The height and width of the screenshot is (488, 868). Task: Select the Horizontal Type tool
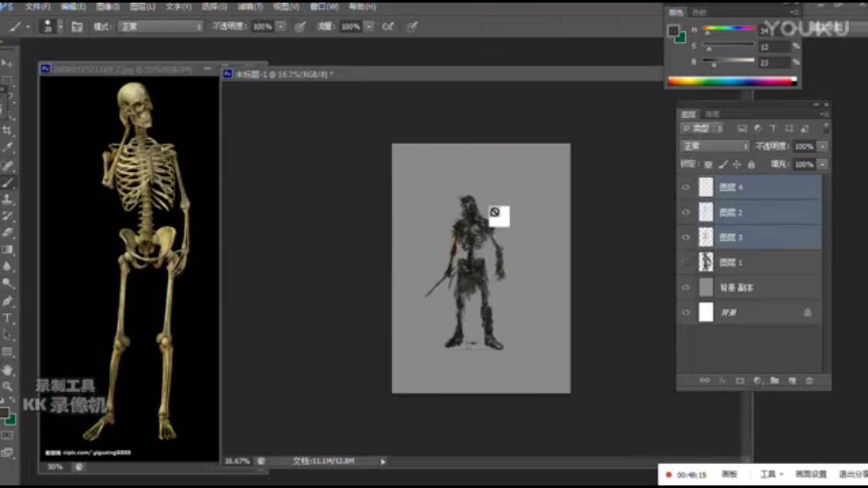click(7, 318)
